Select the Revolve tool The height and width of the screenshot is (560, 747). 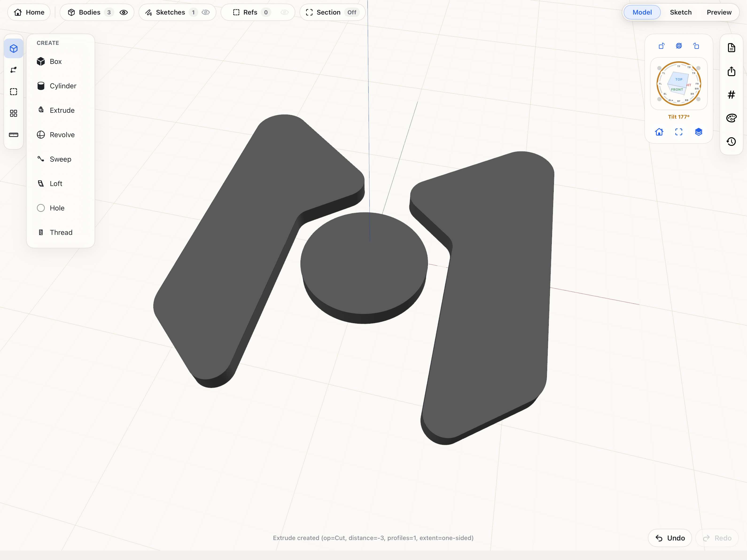(x=60, y=135)
